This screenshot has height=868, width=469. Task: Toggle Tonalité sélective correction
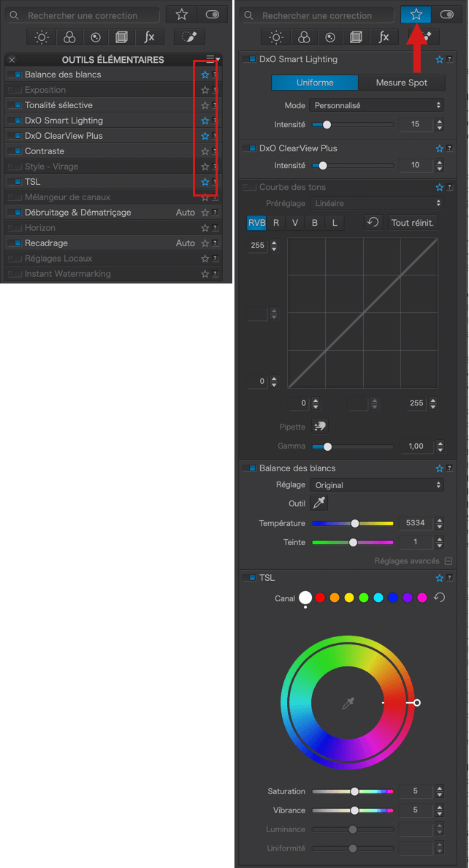click(x=15, y=105)
